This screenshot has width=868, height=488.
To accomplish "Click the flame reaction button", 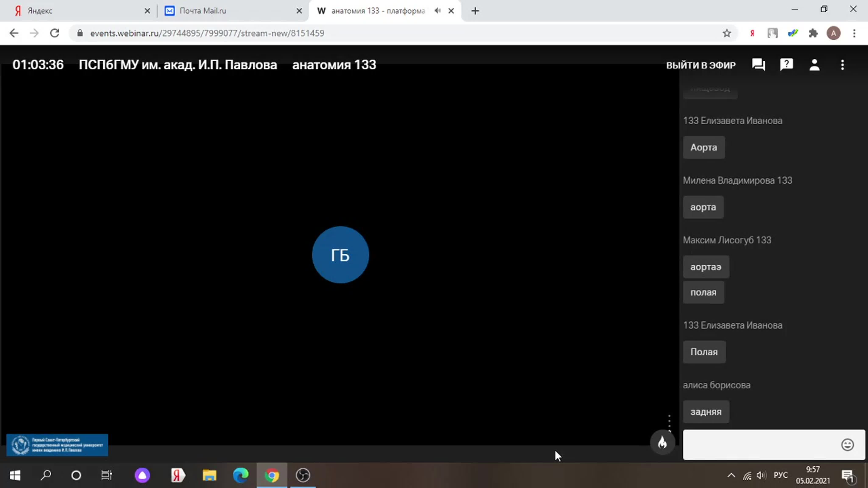I will point(662,442).
